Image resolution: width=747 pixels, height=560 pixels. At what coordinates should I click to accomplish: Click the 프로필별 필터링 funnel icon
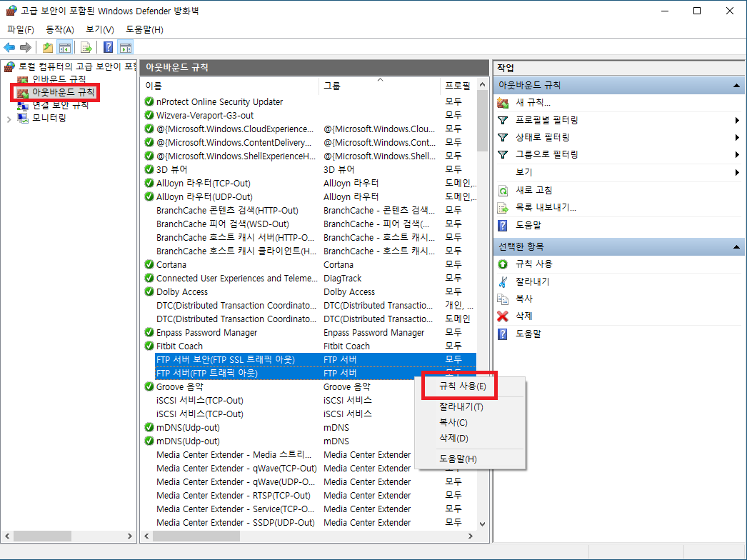click(503, 120)
